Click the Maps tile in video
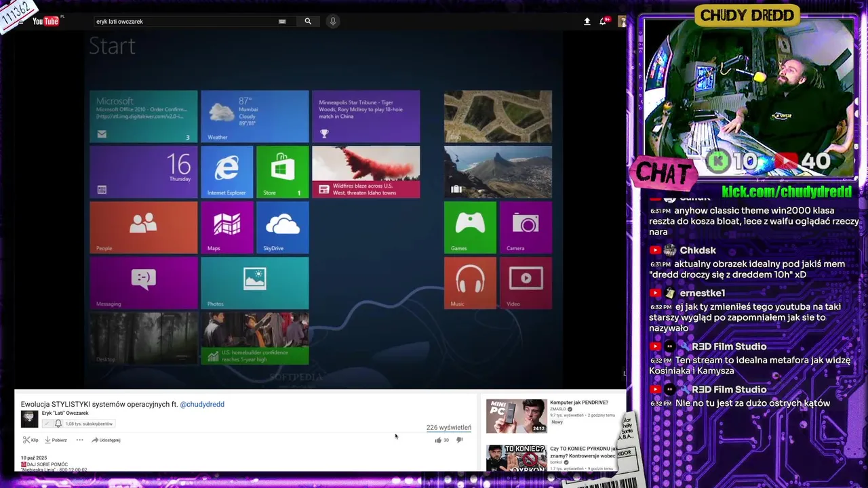Screen dimensions: 868x488 pos(226,228)
